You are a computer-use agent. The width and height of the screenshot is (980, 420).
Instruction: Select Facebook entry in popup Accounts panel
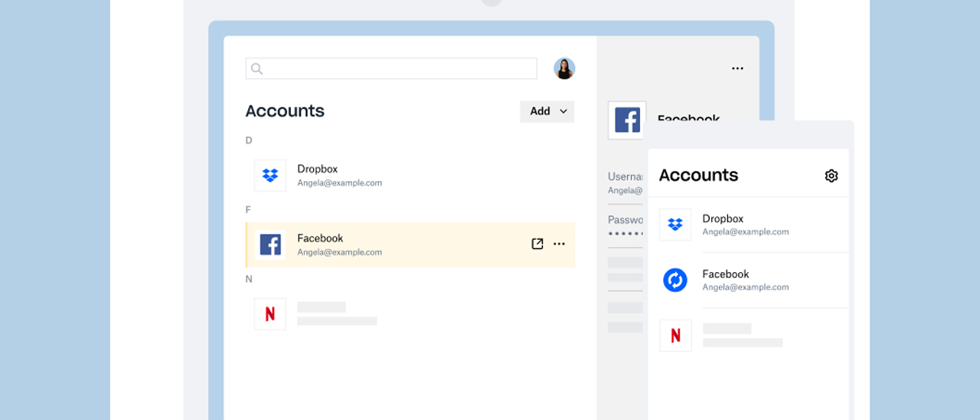[x=748, y=280]
